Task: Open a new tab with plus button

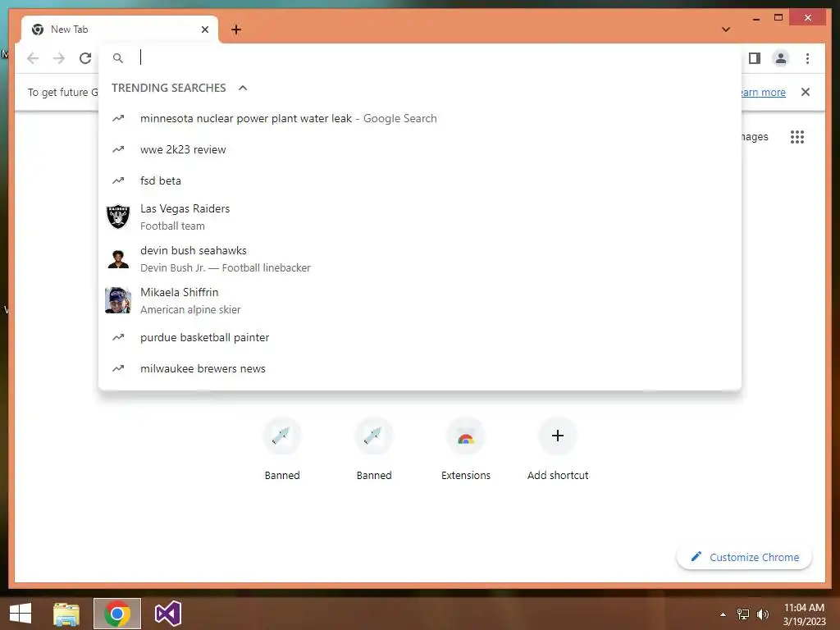Action: point(236,30)
